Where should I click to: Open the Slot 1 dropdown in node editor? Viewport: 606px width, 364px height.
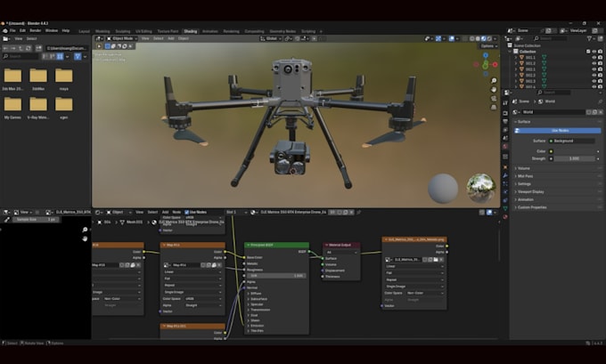point(236,213)
